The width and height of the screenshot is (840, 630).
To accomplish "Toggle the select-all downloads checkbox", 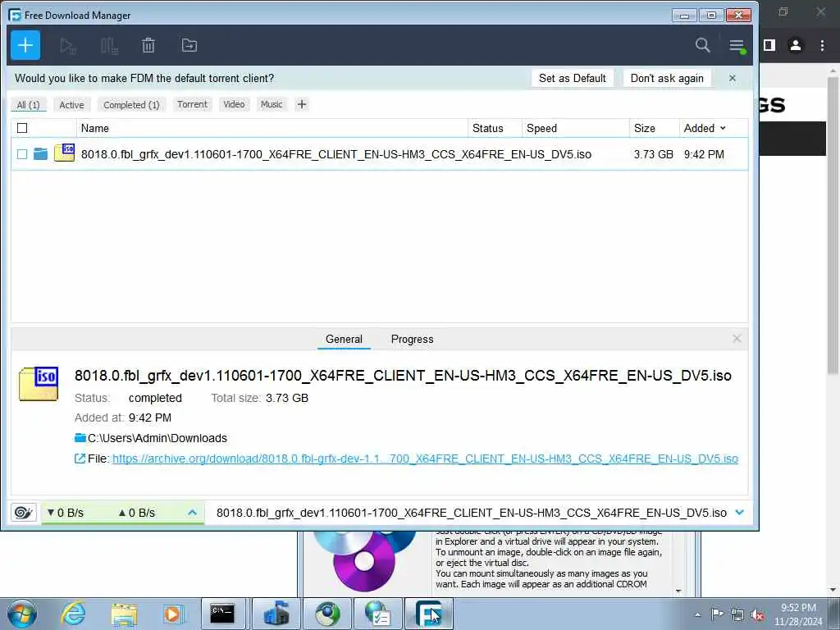I will [22, 128].
